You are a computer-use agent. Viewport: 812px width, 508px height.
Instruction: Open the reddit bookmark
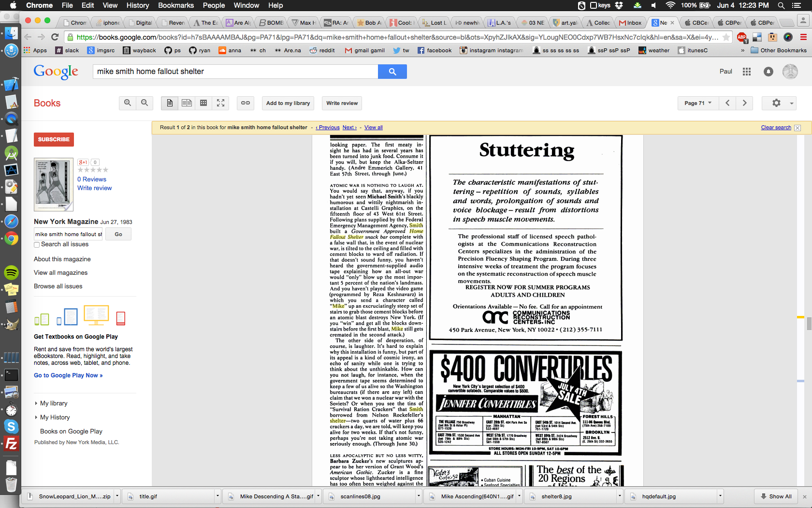(322, 50)
